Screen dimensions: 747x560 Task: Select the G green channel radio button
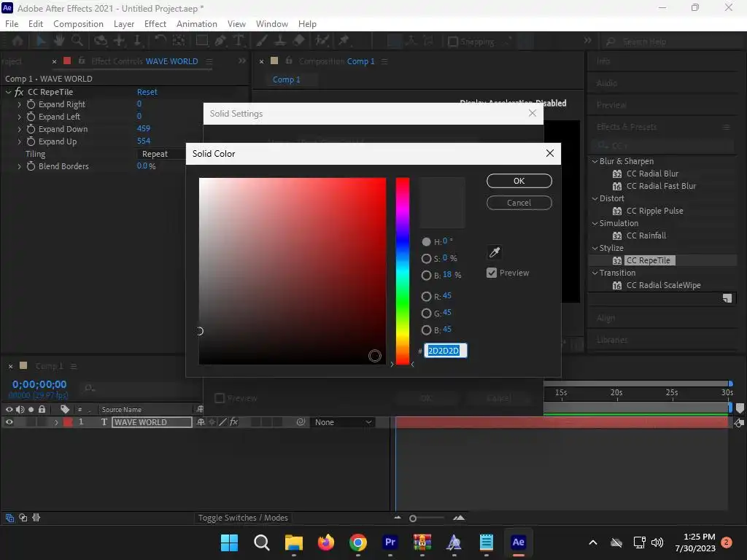pyautogui.click(x=426, y=313)
